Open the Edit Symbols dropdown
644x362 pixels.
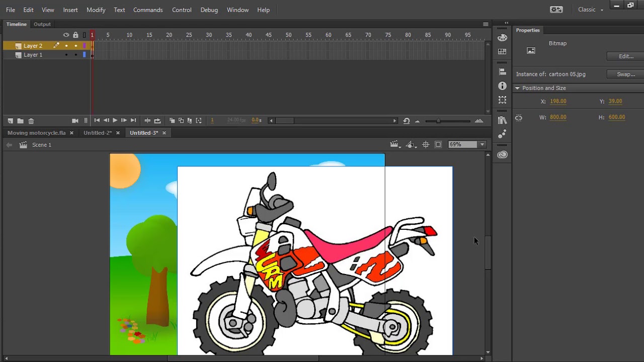coord(412,145)
